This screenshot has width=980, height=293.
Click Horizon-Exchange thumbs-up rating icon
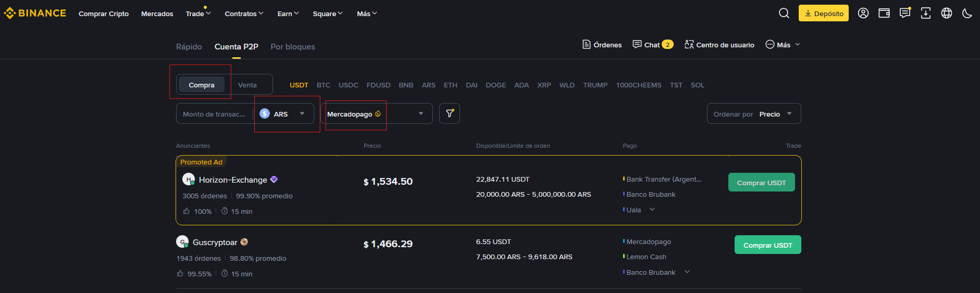[x=187, y=211]
